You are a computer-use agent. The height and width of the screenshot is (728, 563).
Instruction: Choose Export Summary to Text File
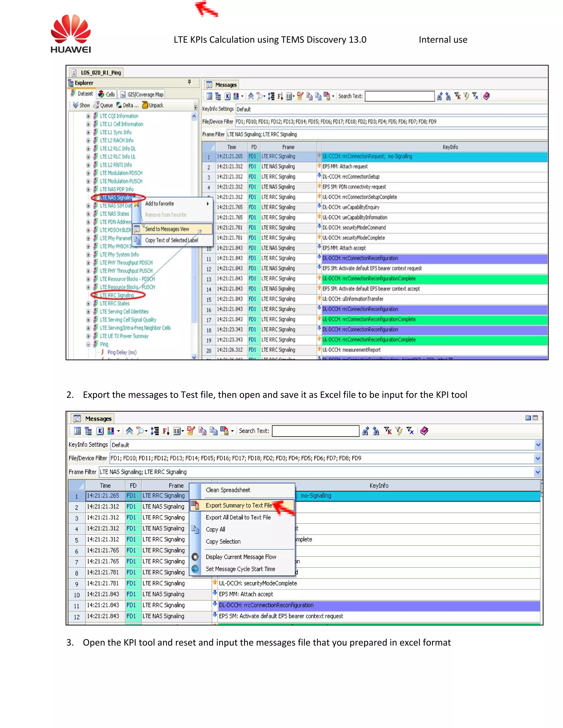pos(242,505)
